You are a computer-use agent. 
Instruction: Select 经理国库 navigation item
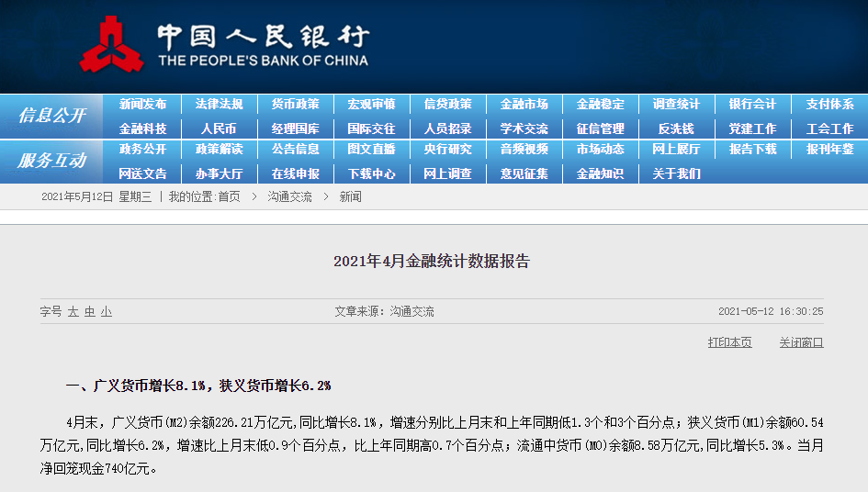(296, 129)
